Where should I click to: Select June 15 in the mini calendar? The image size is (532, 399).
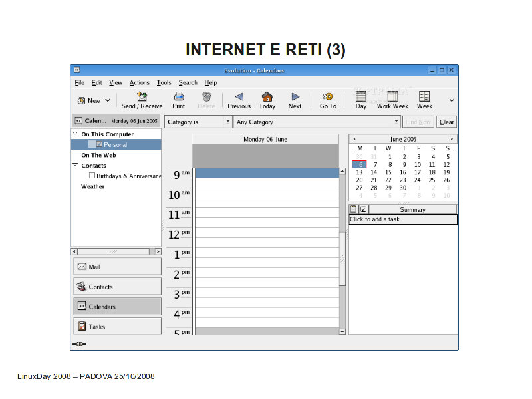pos(388,172)
